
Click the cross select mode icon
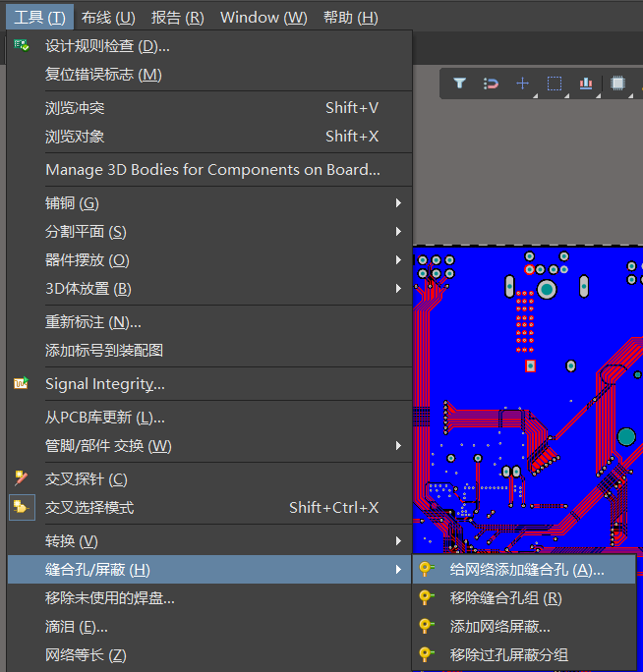click(x=21, y=507)
